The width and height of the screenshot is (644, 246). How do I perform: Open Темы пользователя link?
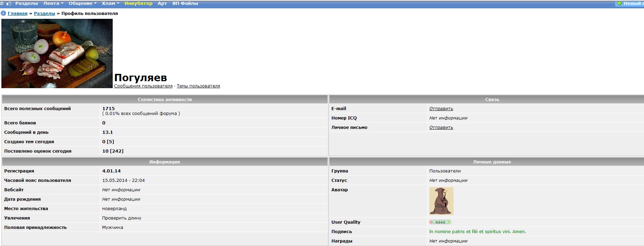pyautogui.click(x=198, y=86)
